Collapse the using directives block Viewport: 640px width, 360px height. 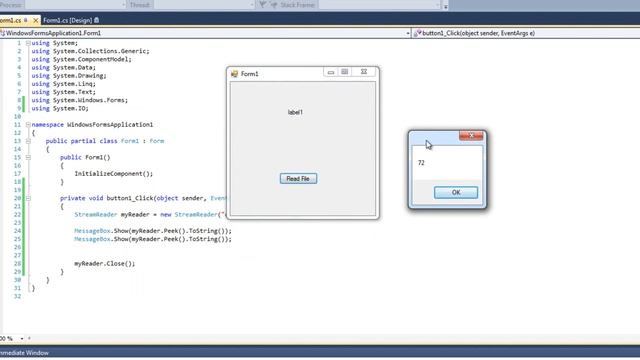(28, 43)
